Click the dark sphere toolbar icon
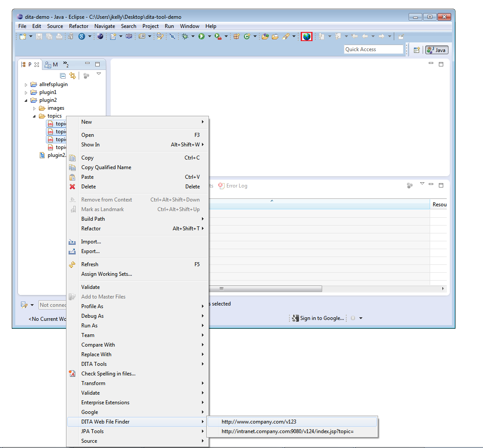The height and width of the screenshot is (448, 483). point(100,36)
